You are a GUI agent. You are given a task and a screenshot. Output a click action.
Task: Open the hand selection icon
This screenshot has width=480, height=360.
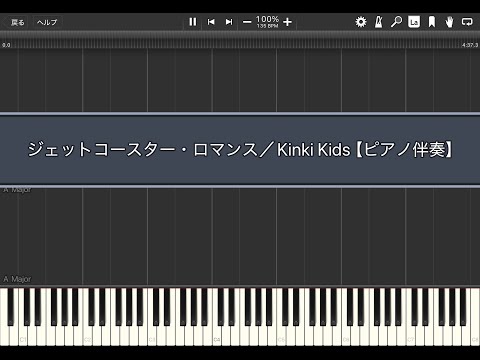(x=449, y=22)
